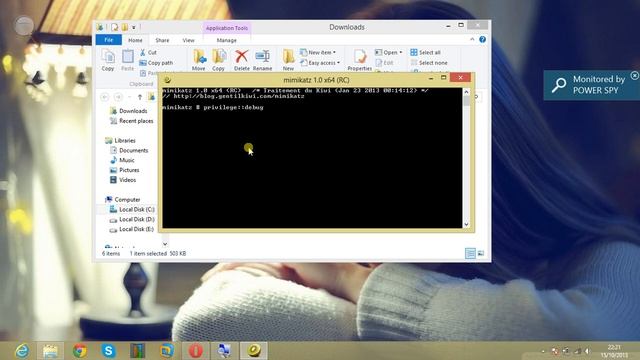The height and width of the screenshot is (360, 640).
Task: Click the Explorer Back navigation arrow
Action: point(104,97)
